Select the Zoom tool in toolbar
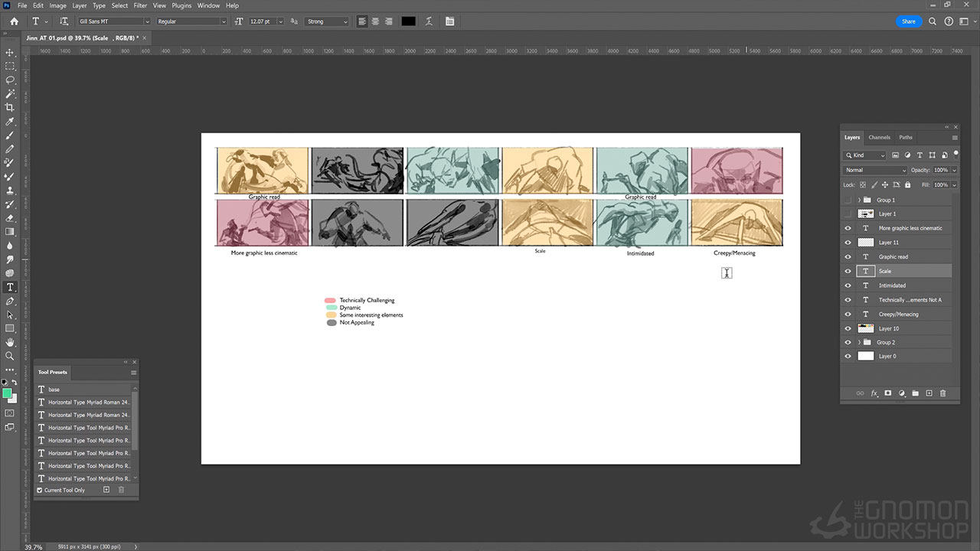The width and height of the screenshot is (980, 551). [x=10, y=356]
